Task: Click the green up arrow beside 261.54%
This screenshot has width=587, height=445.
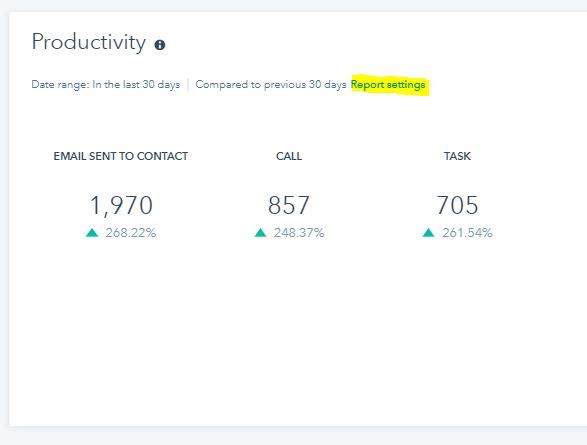Action: (x=428, y=233)
